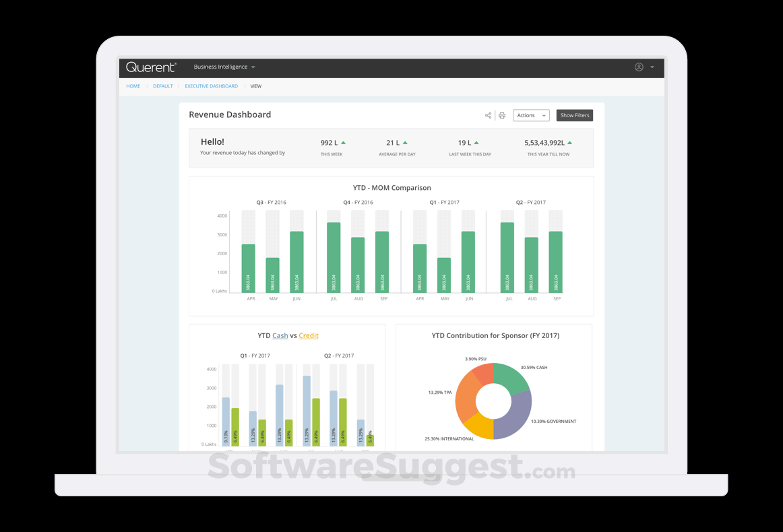Image resolution: width=783 pixels, height=532 pixels.
Task: Open the user profile icon
Action: click(x=638, y=67)
